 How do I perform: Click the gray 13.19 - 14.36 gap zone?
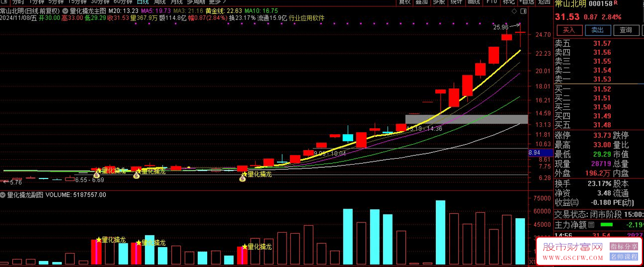pyautogui.click(x=466, y=119)
